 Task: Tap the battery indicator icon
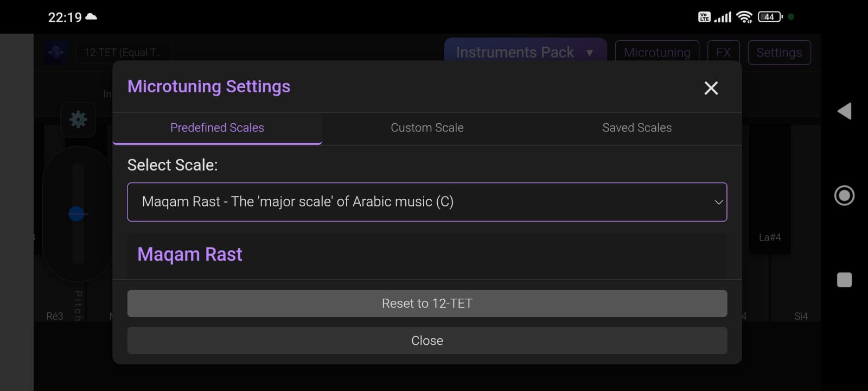(x=770, y=17)
